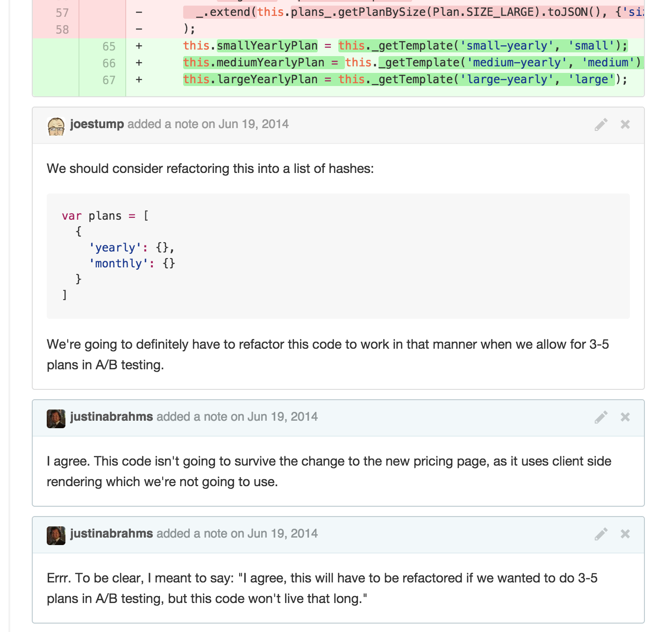Viewport: 672px width, 632px height.
Task: Open justinabrahms username link on "I agree" note
Action: pyautogui.click(x=111, y=417)
